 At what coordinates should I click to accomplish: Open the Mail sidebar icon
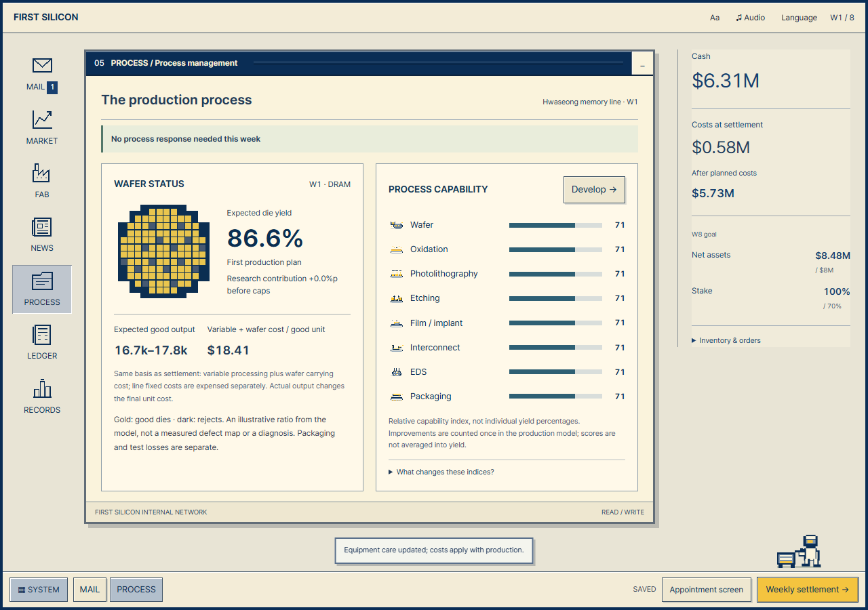42,66
